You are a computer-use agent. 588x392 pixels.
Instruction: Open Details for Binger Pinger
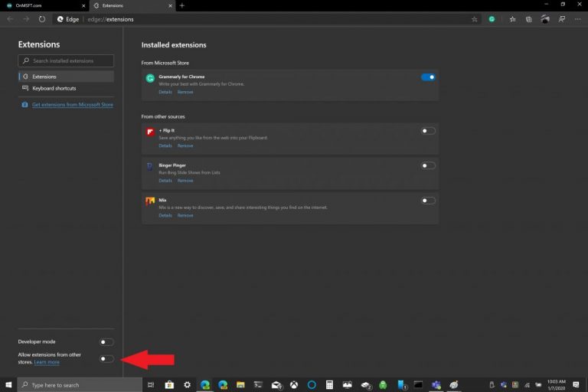click(165, 181)
